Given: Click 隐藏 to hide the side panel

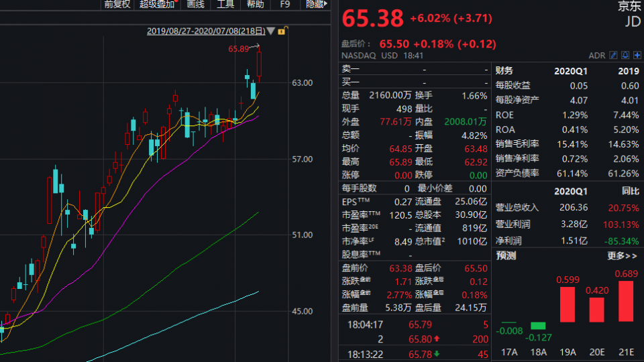Looking at the screenshot, I should 315,5.
